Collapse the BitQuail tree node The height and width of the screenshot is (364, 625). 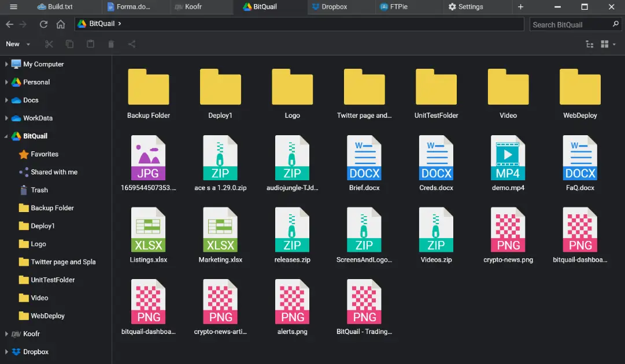(x=6, y=136)
